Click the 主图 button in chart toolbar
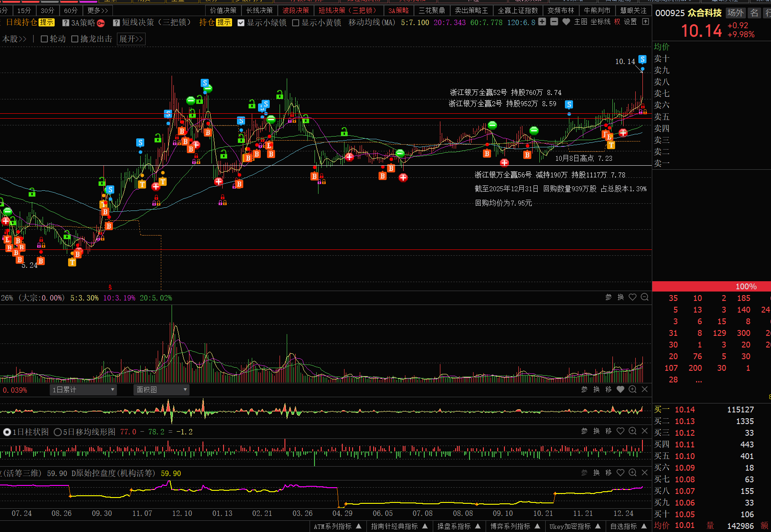This screenshot has width=771, height=532. [x=581, y=21]
